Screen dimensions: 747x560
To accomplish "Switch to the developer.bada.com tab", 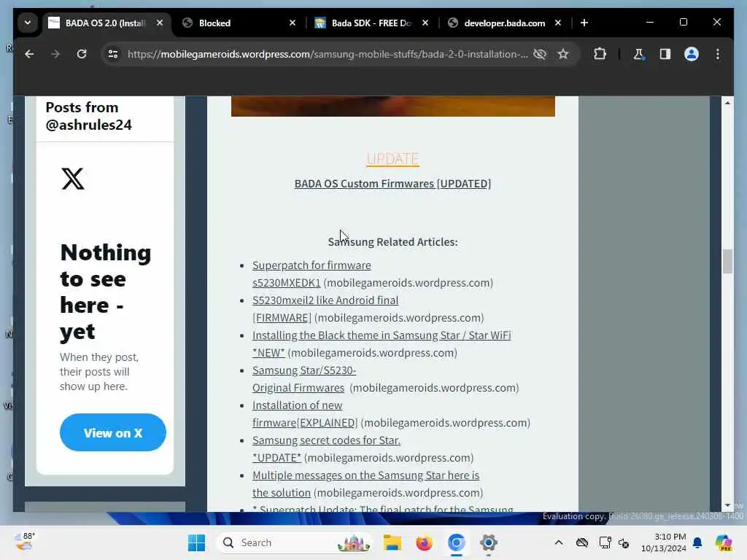I will 504,23.
